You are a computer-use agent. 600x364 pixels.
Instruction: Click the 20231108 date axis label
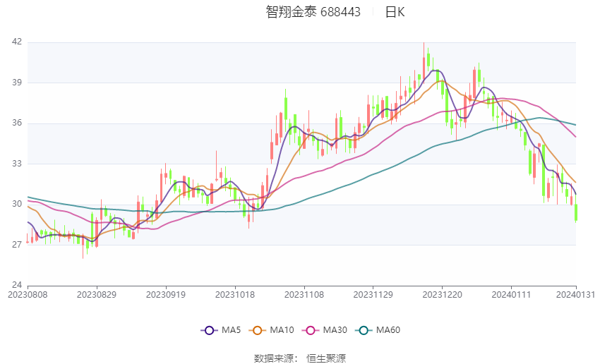[x=304, y=295]
